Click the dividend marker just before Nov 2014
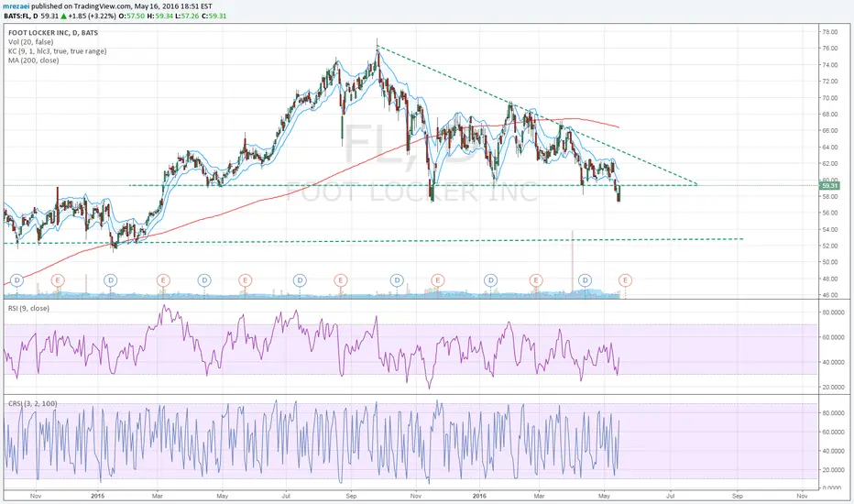 tap(16, 280)
